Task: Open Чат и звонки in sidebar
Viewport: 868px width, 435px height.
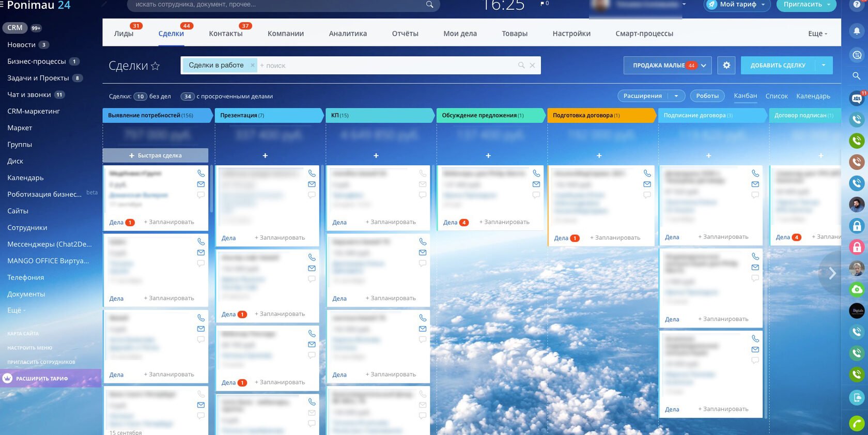Action: click(29, 95)
